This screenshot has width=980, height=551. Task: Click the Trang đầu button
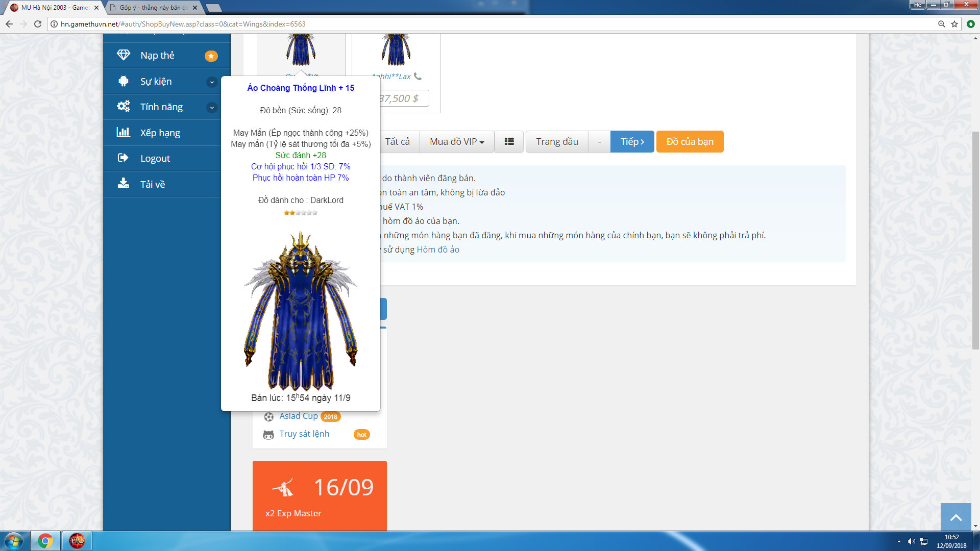point(557,141)
